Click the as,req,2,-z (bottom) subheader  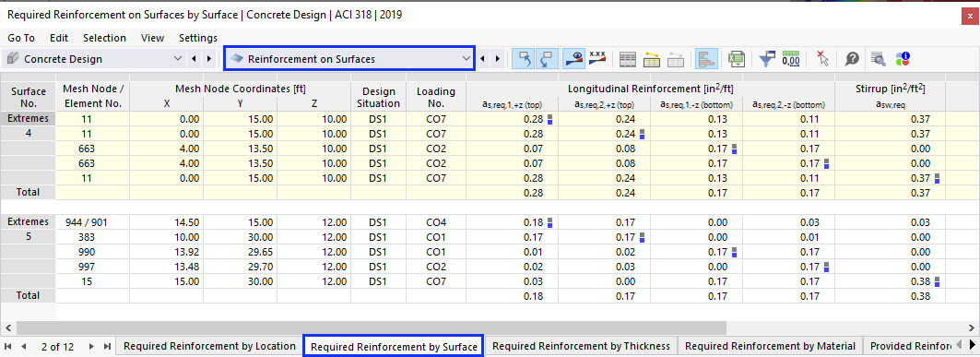click(x=789, y=105)
